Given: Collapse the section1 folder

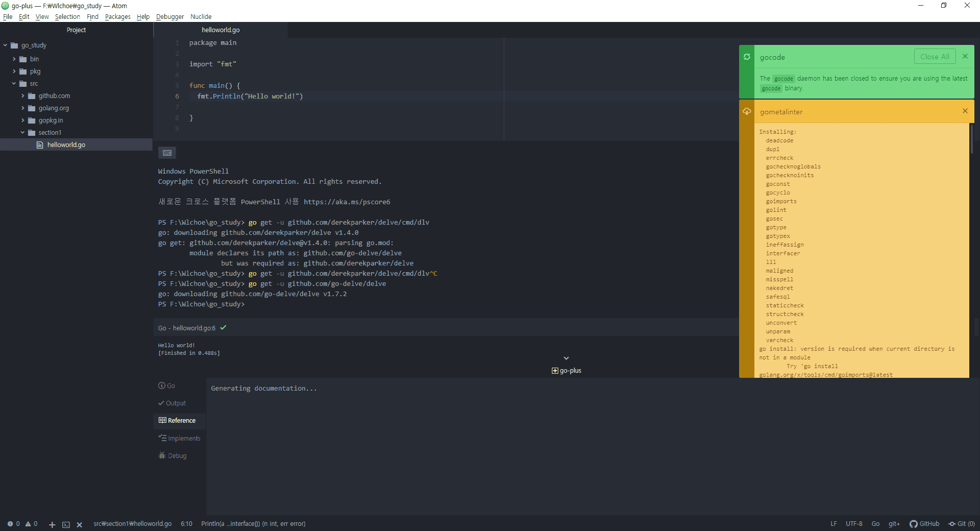Looking at the screenshot, I should (22, 133).
